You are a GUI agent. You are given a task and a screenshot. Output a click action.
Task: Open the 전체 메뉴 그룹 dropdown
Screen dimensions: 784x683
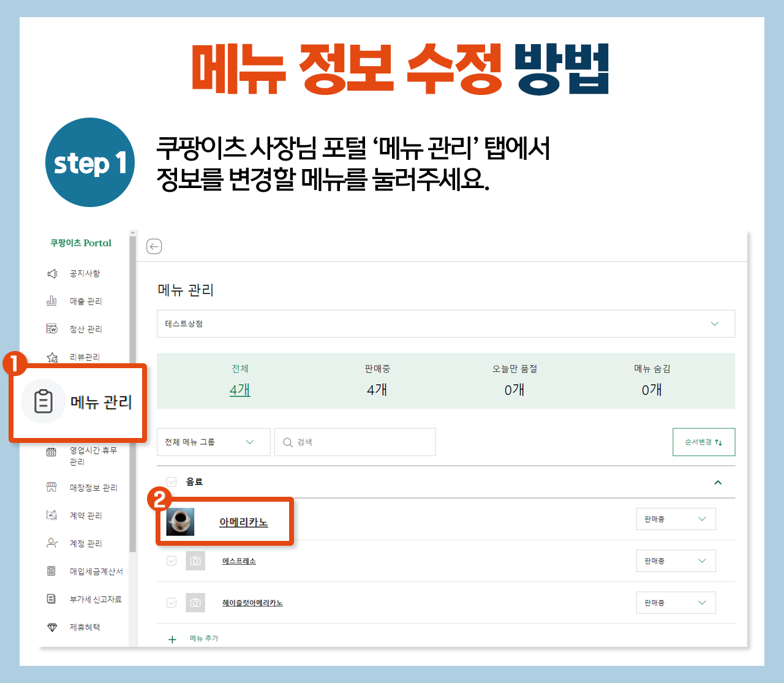(x=213, y=442)
